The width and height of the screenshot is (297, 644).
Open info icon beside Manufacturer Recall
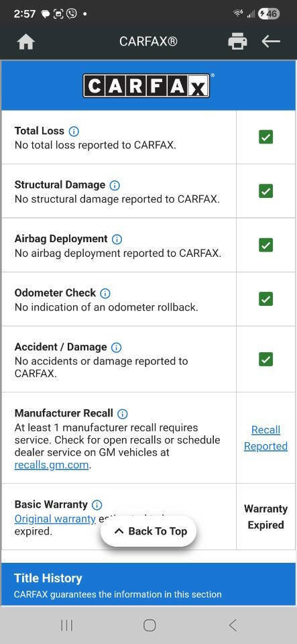point(123,414)
